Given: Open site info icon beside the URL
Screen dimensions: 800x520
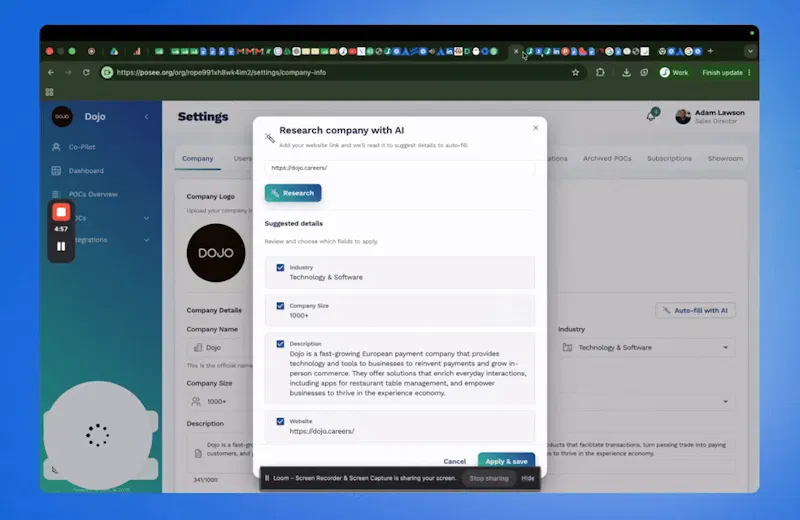Looking at the screenshot, I should point(107,72).
